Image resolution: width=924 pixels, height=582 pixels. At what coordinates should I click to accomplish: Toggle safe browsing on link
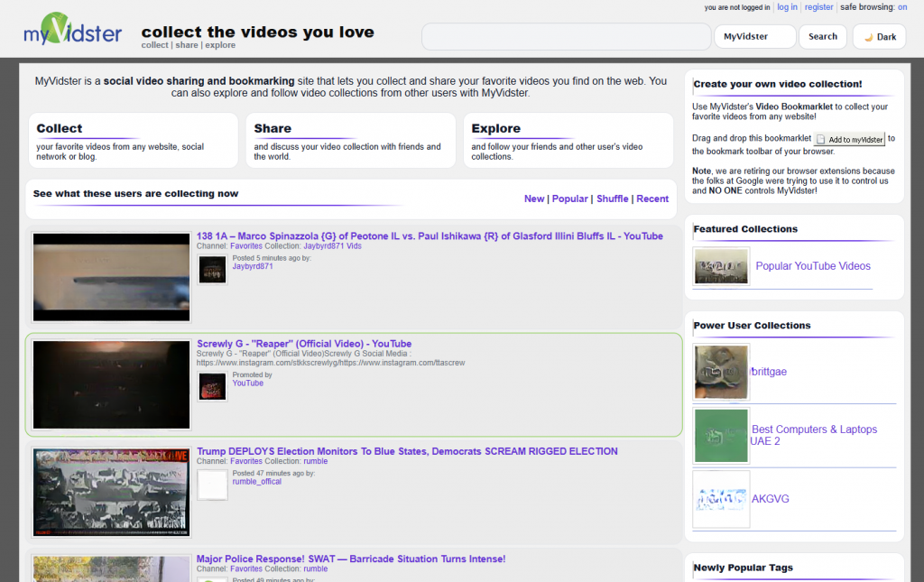click(902, 7)
